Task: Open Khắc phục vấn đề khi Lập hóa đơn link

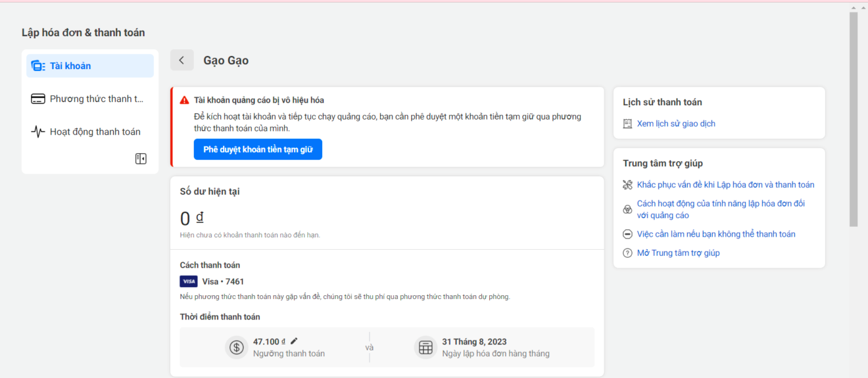Action: pyautogui.click(x=726, y=185)
